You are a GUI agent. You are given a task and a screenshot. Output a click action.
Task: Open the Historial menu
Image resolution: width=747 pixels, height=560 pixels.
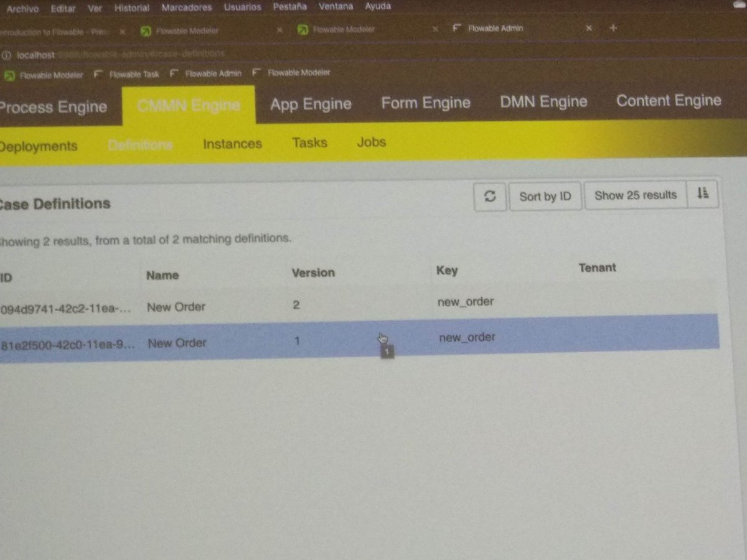click(x=132, y=8)
